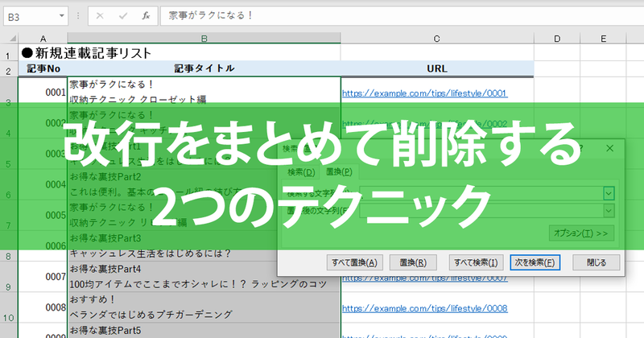Click the formula bar cancel X icon
This screenshot has height=338, width=644.
(100, 16)
